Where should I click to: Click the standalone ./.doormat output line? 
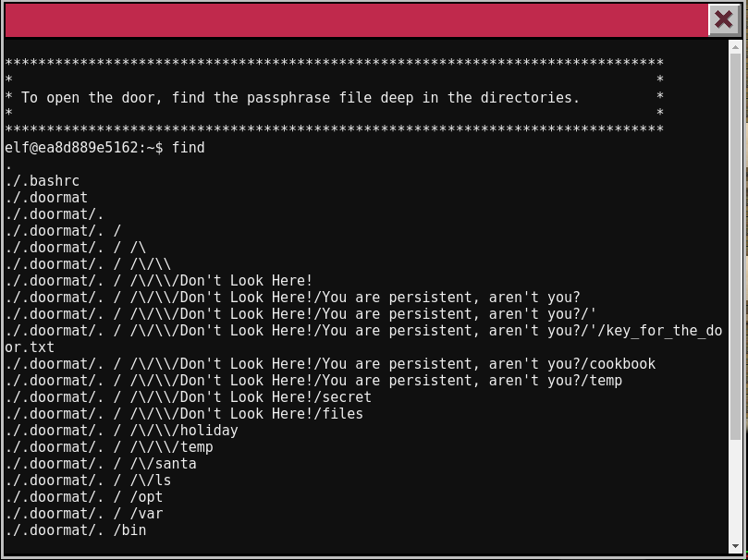[x=46, y=198]
